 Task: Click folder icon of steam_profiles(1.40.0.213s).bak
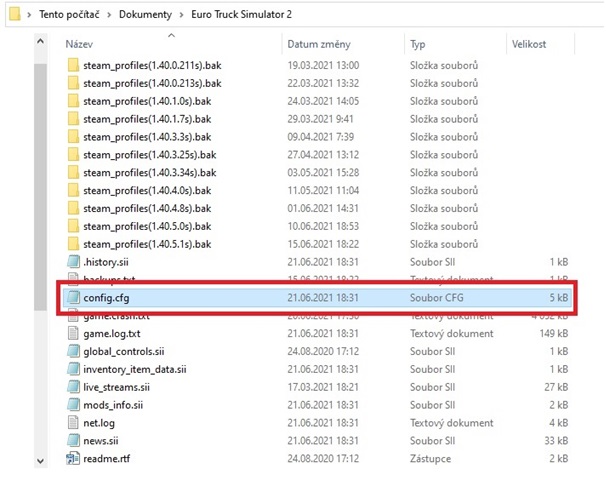pos(73,83)
